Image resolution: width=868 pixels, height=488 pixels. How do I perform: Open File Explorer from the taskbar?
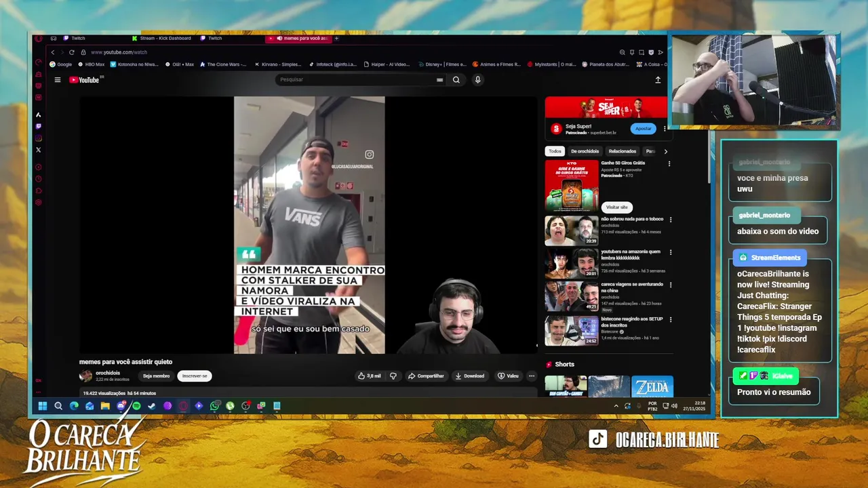[x=105, y=406]
